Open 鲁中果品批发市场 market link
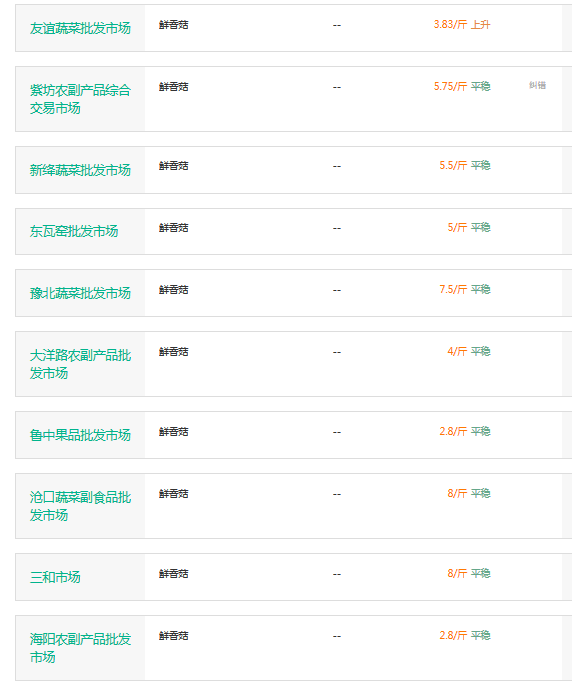This screenshot has width=572, height=686. pyautogui.click(x=80, y=435)
